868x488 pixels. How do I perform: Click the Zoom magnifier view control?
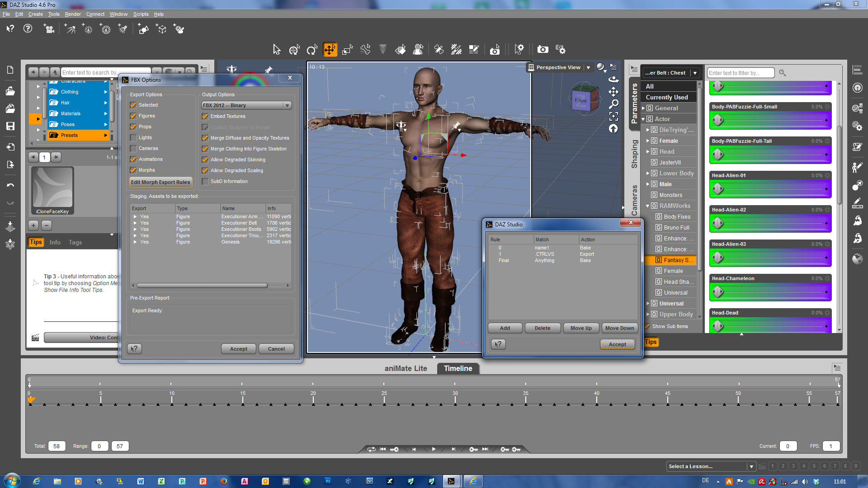coord(613,104)
